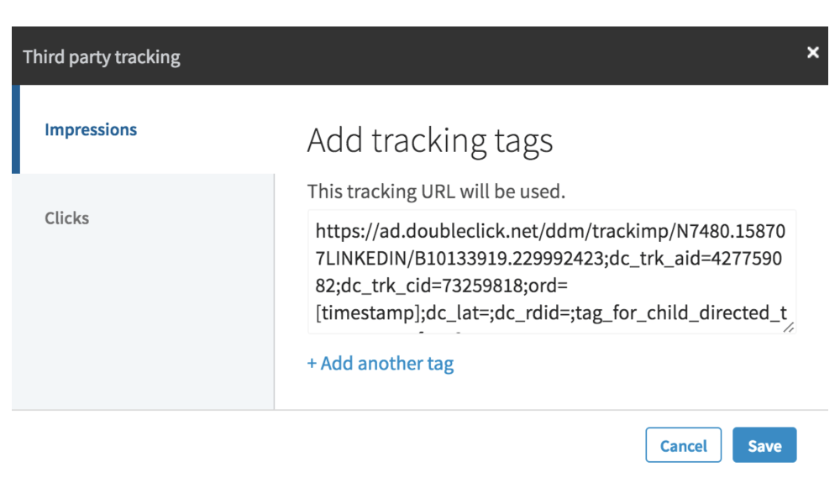
Task: Click the text area resize handle
Action: 789,328
